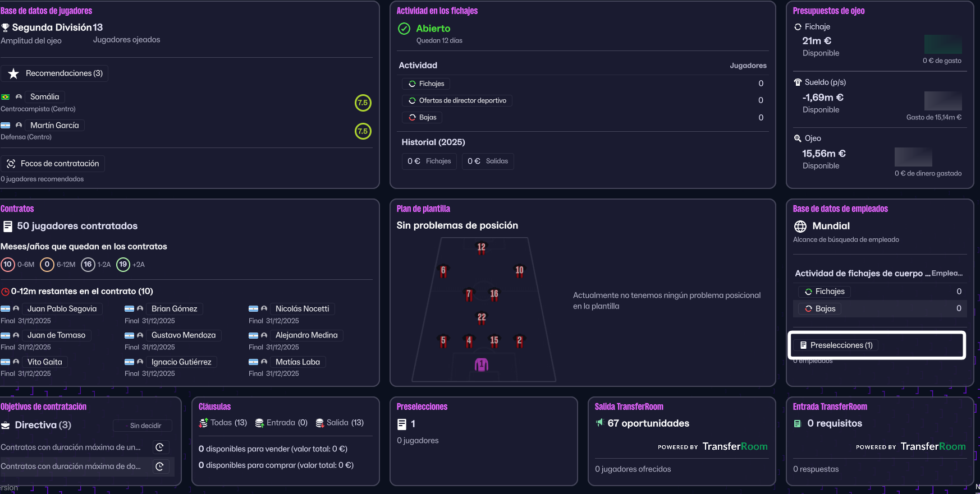The width and height of the screenshot is (980, 494).
Task: Click the clock icon beside 0-12m restantes
Action: coord(6,292)
